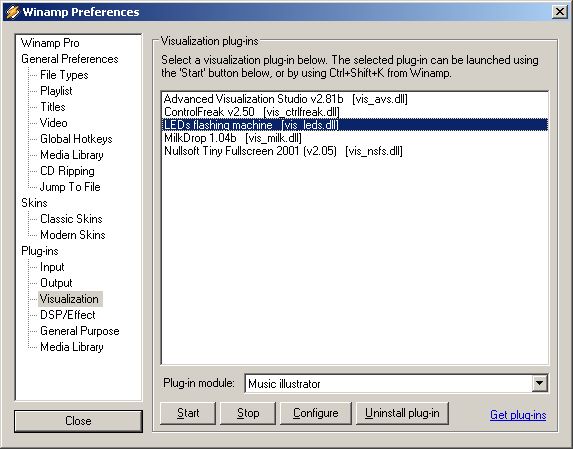The image size is (573, 449).
Task: Open the Playlist preferences page
Action: pos(56,91)
